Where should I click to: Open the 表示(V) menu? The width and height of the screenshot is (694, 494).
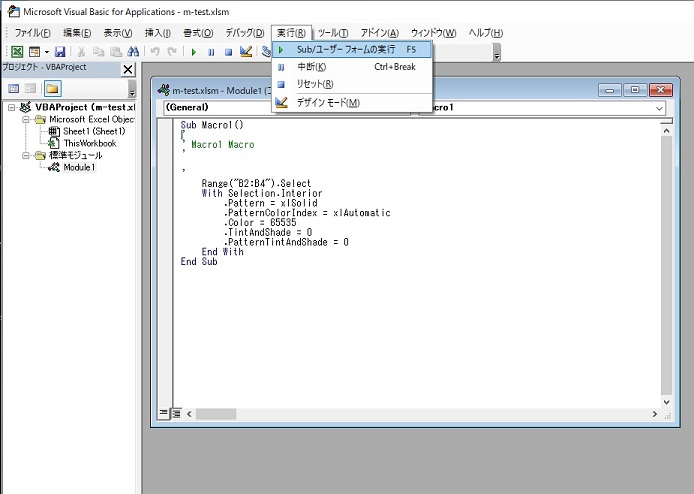coord(118,33)
